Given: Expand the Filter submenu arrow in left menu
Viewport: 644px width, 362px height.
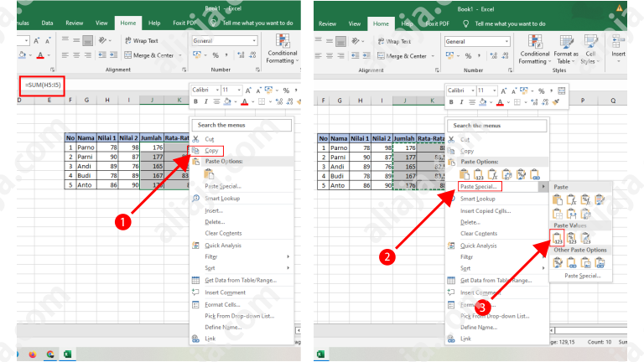Looking at the screenshot, I should (288, 256).
